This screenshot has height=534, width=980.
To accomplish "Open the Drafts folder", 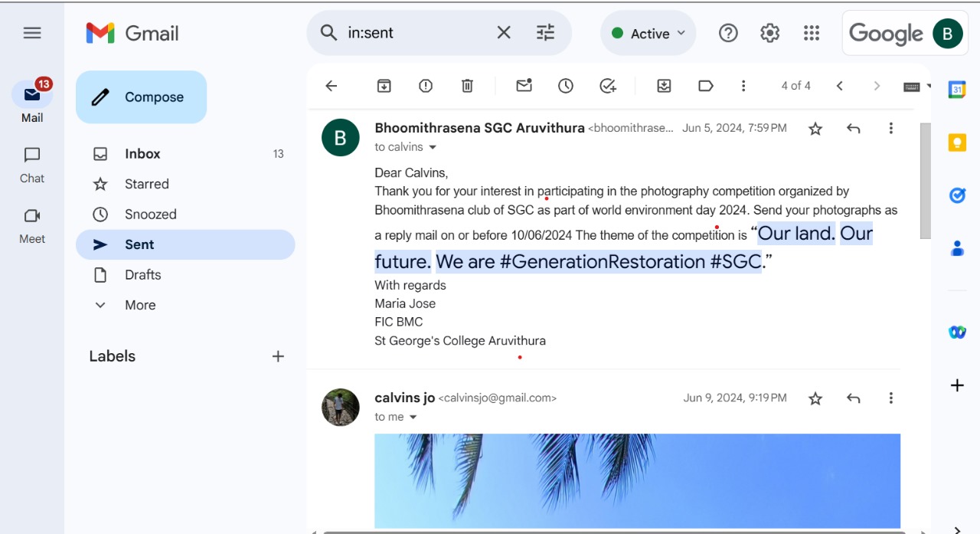I will coord(142,274).
